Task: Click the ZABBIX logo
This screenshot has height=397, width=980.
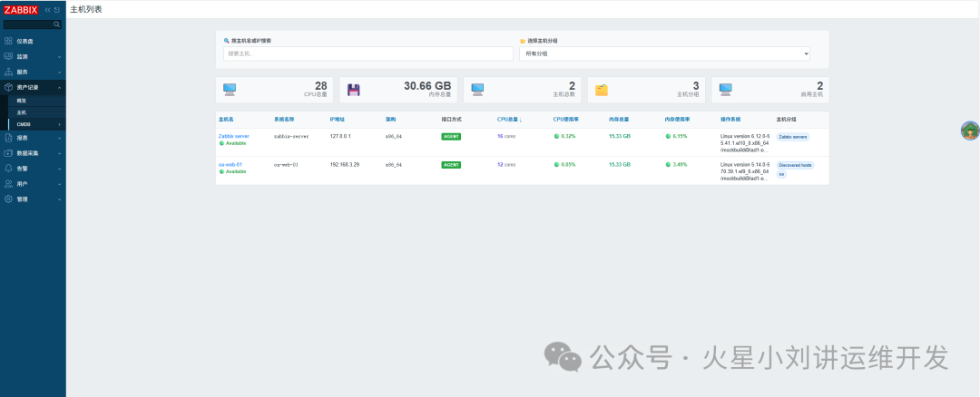Action: [x=21, y=10]
